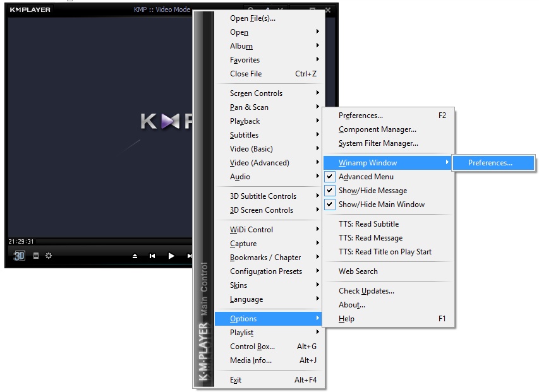Expand the Skins submenu

click(x=238, y=285)
